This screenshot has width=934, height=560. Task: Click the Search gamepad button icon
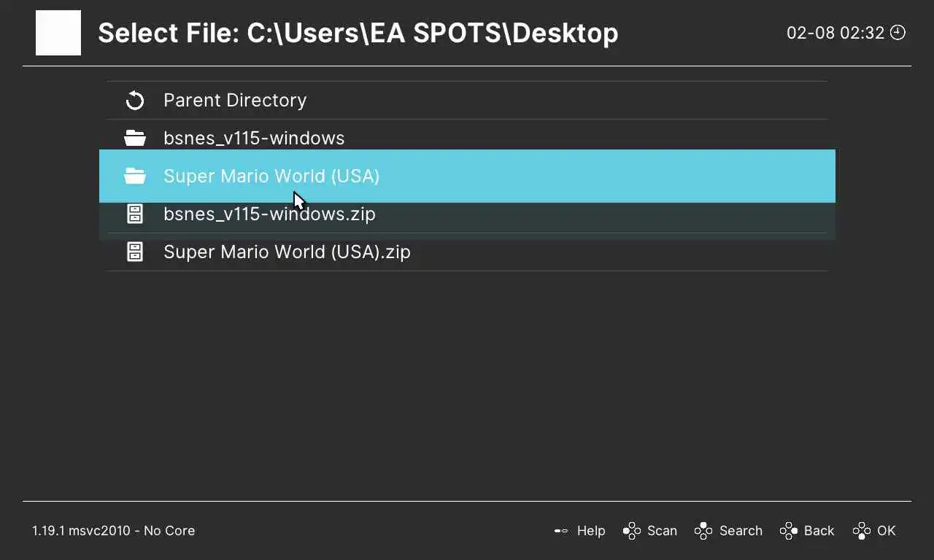[703, 531]
